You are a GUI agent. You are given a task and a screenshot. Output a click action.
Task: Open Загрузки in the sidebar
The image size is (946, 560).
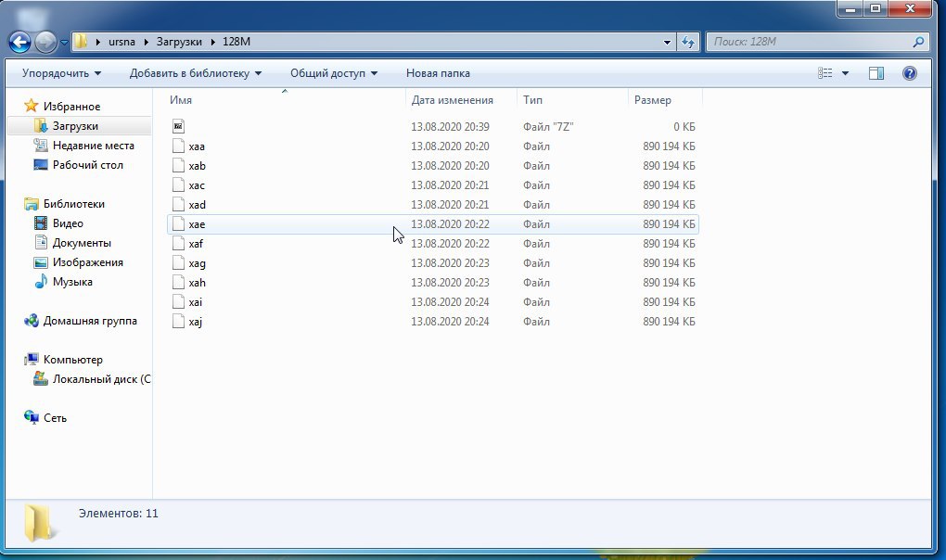pos(75,126)
